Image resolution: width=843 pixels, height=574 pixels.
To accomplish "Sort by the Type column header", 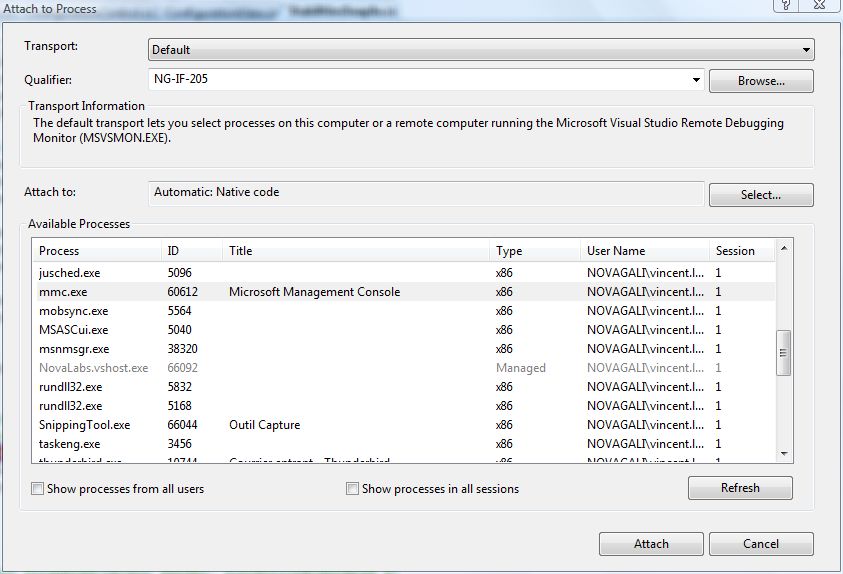I will (x=534, y=251).
